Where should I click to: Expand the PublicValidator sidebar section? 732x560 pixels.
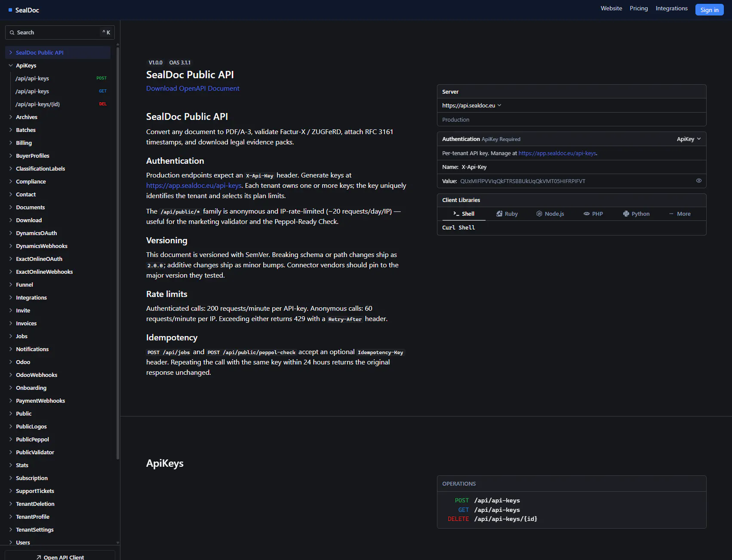click(x=58, y=452)
